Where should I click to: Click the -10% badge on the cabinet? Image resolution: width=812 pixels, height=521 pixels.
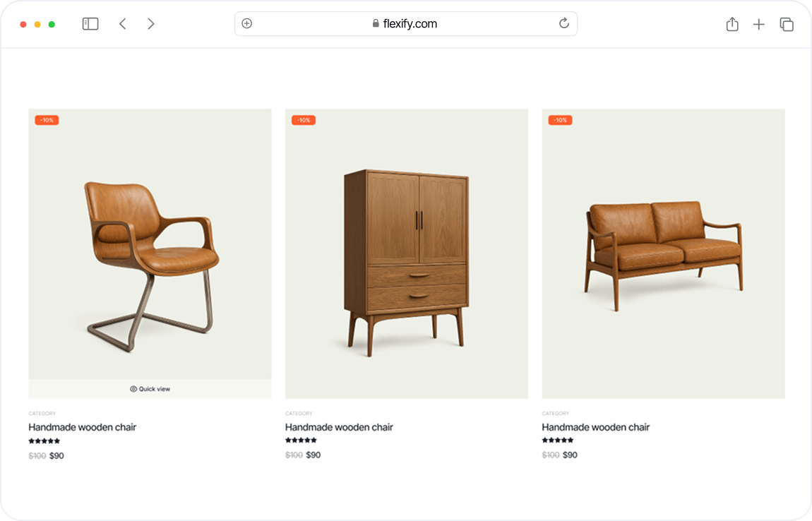coord(304,120)
